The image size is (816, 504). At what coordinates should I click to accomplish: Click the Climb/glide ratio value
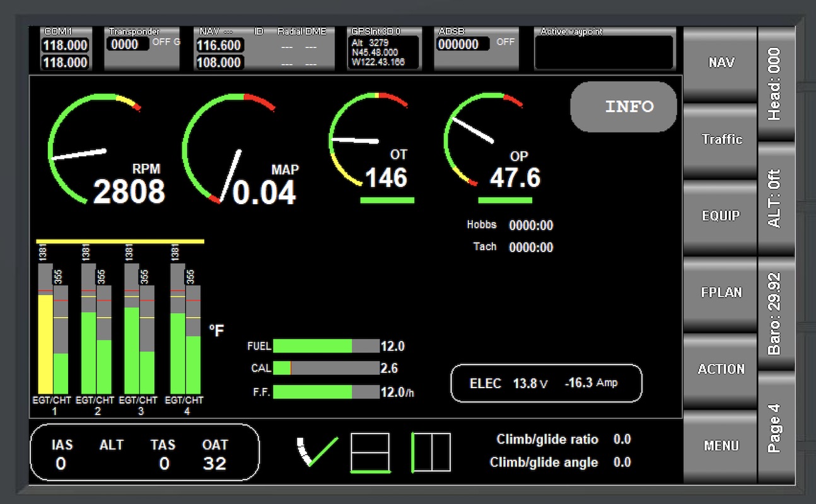click(x=622, y=440)
